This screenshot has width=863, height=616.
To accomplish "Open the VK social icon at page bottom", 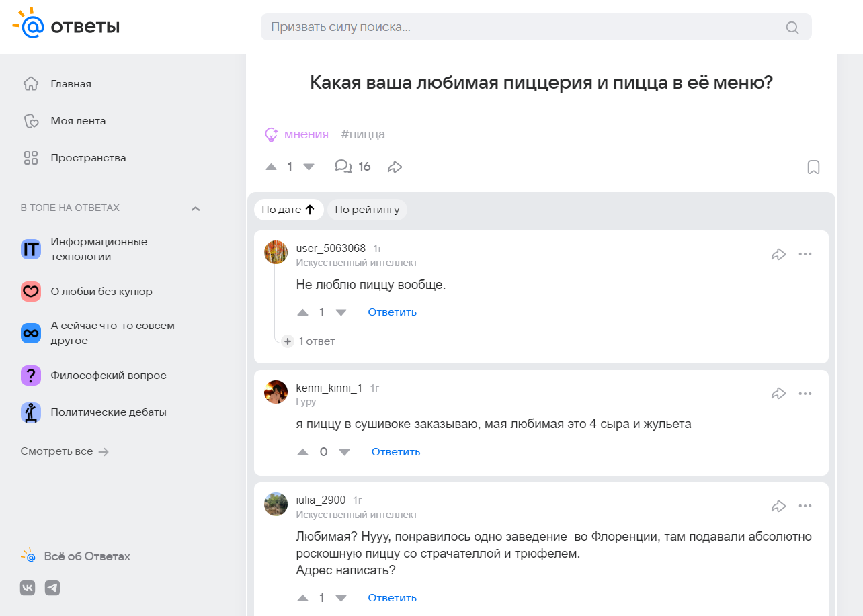I will pyautogui.click(x=28, y=587).
